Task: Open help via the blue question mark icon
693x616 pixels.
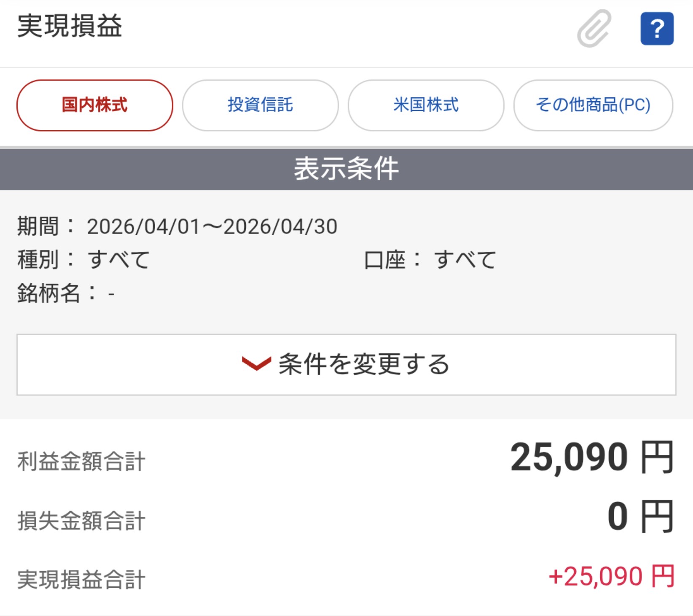Action: coord(657,29)
